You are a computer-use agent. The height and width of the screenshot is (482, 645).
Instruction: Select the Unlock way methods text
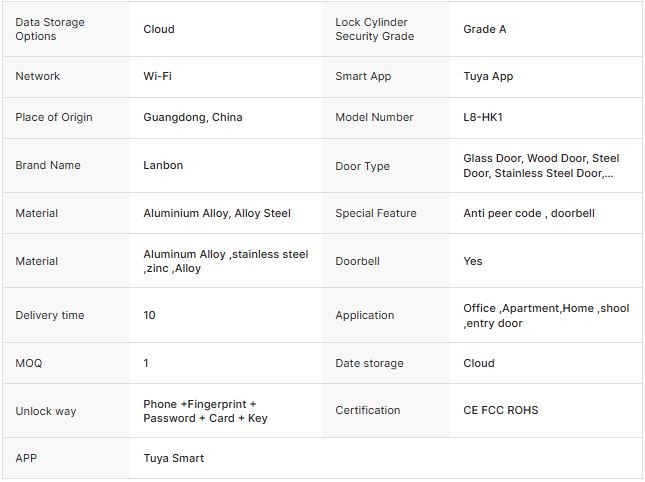205,411
